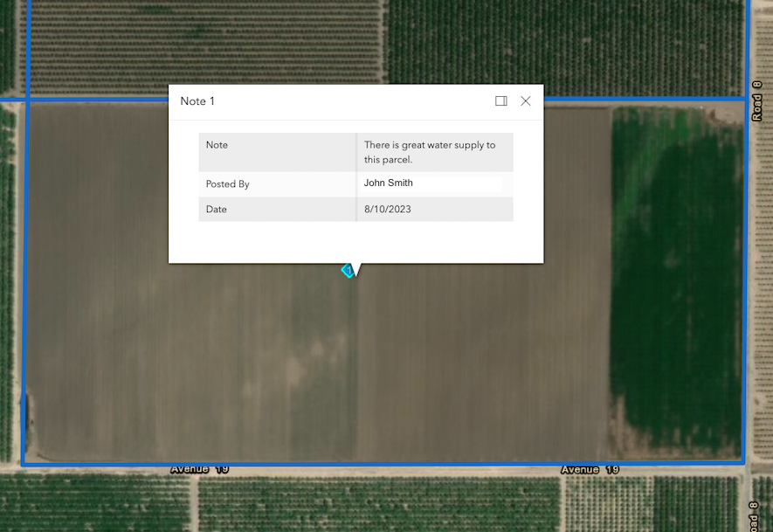Click the Note 1 popup title

point(197,101)
